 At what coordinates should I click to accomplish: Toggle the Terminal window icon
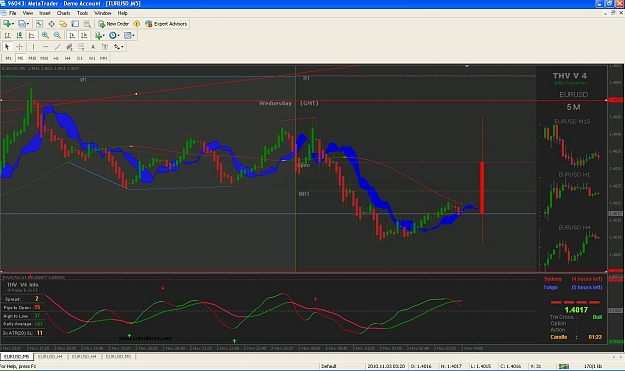tap(75, 24)
